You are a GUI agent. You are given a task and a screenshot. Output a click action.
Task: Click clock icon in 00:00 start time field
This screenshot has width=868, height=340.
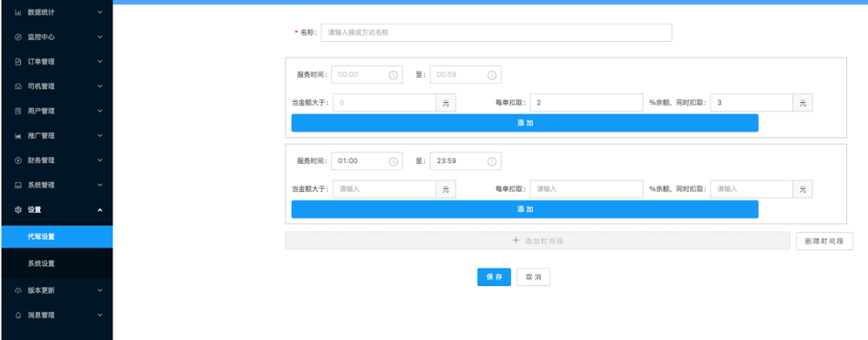point(393,75)
